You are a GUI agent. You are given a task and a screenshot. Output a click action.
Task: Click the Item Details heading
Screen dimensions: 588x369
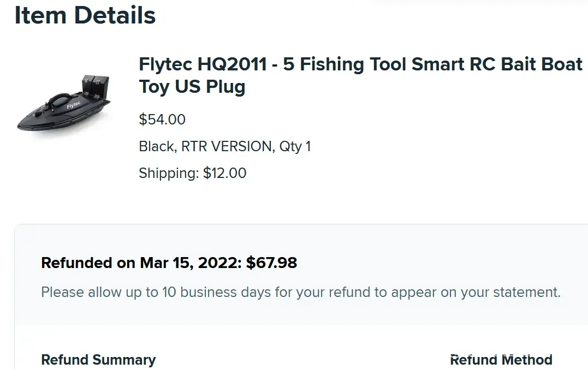tap(85, 15)
